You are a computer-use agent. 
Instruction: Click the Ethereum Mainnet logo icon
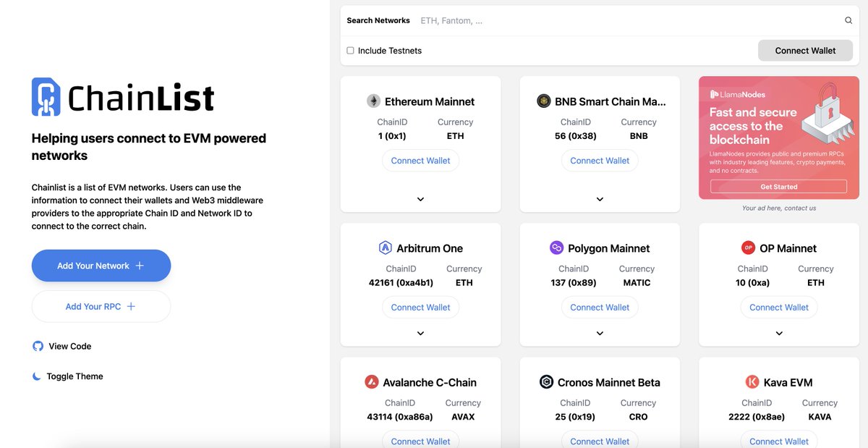(373, 101)
